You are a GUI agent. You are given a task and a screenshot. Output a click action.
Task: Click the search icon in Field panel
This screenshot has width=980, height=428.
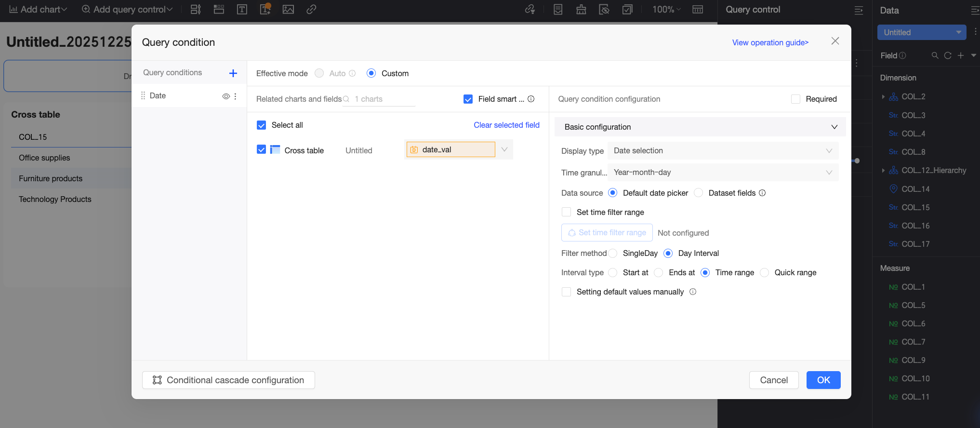click(x=935, y=55)
